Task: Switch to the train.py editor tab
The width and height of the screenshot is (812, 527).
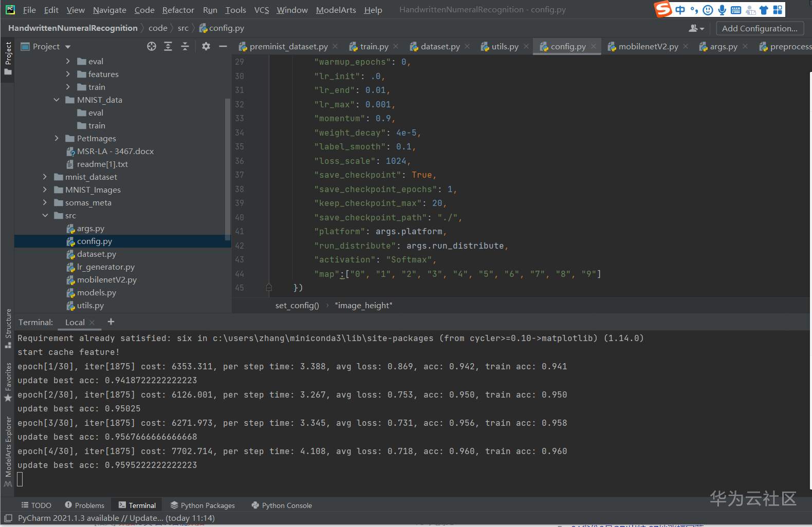Action: [374, 47]
